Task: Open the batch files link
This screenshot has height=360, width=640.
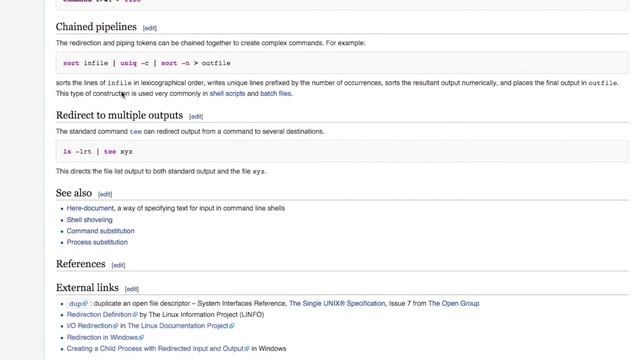Action: pos(276,93)
